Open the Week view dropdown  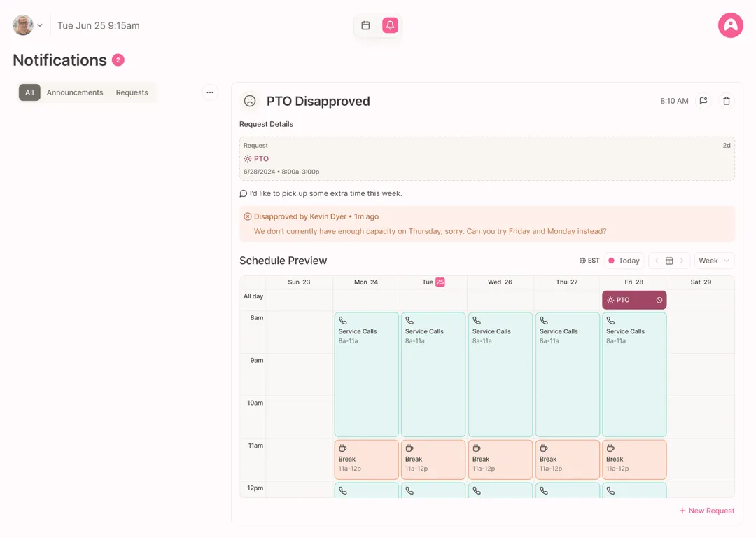[714, 261]
